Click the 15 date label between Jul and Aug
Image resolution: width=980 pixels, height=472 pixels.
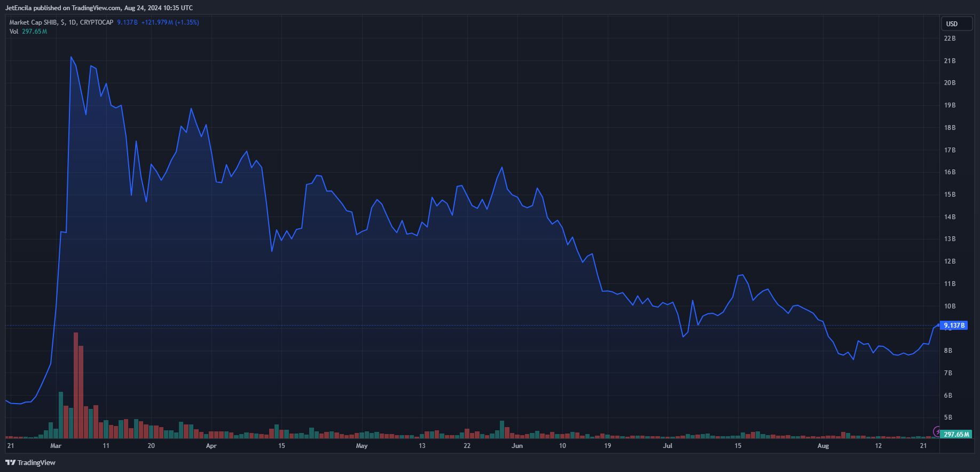click(738, 446)
